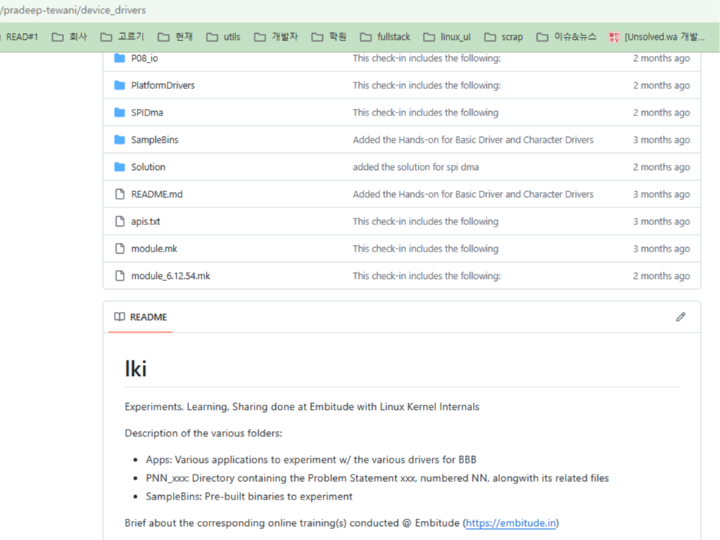Click the pencil edit README icon
720x540 pixels.
coord(680,317)
